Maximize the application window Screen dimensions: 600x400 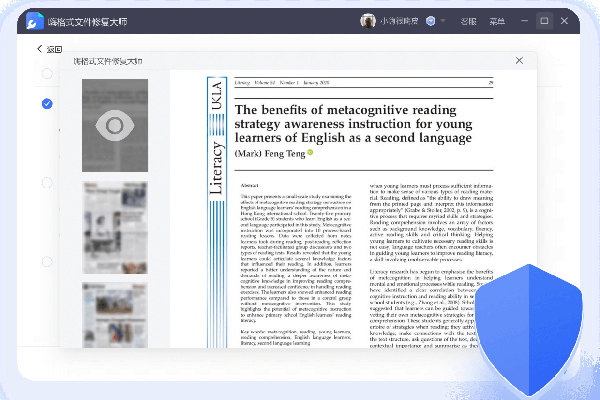pyautogui.click(x=545, y=20)
